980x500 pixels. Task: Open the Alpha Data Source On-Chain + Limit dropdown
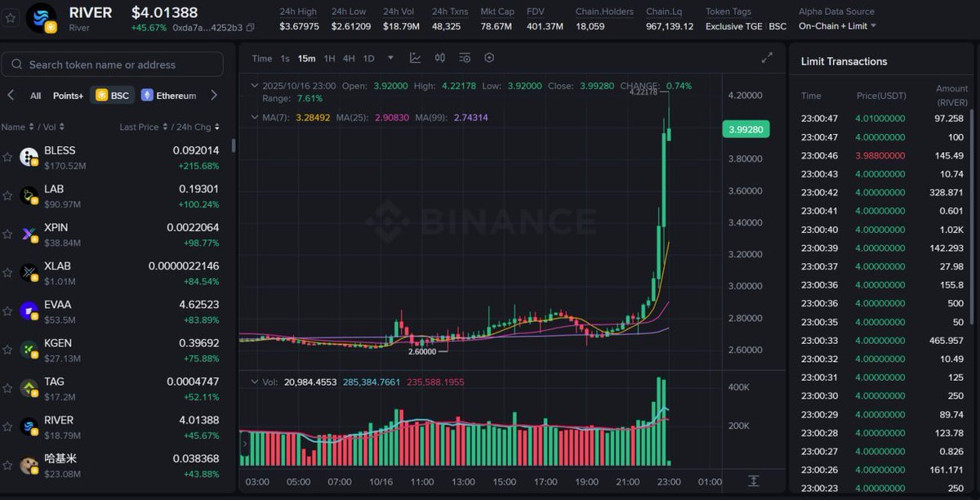(837, 26)
